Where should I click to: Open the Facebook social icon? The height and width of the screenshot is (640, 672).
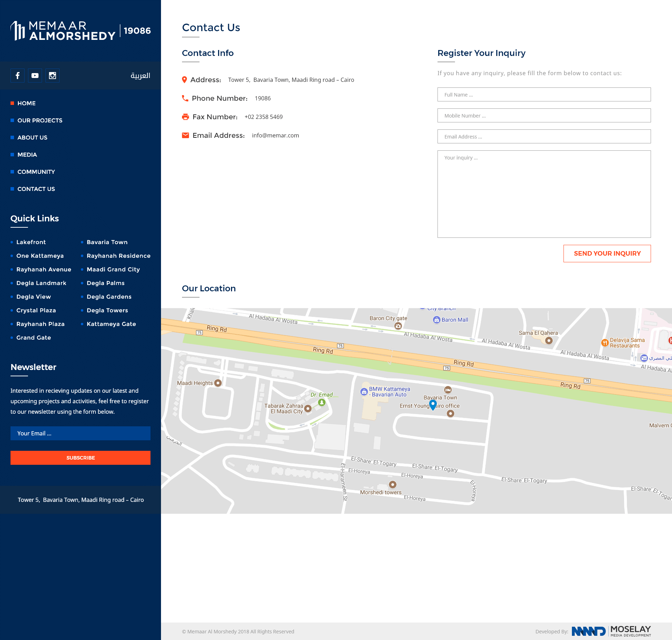coord(17,76)
